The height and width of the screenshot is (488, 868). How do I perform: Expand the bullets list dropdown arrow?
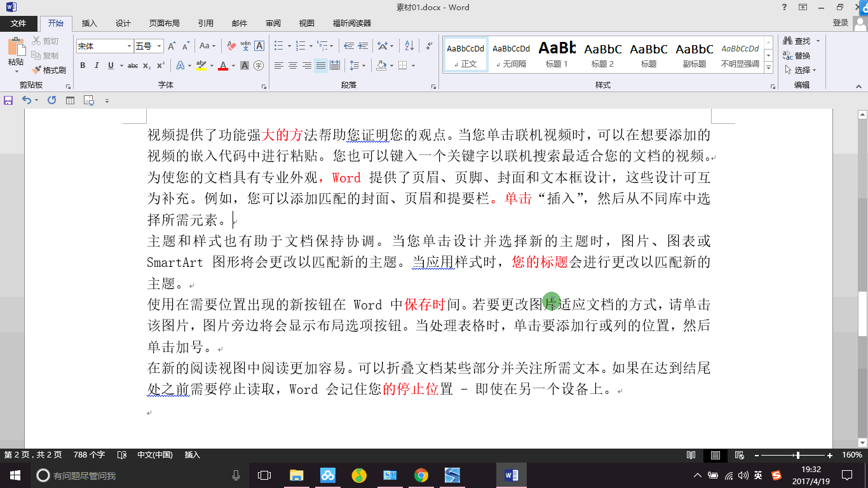[x=289, y=46]
